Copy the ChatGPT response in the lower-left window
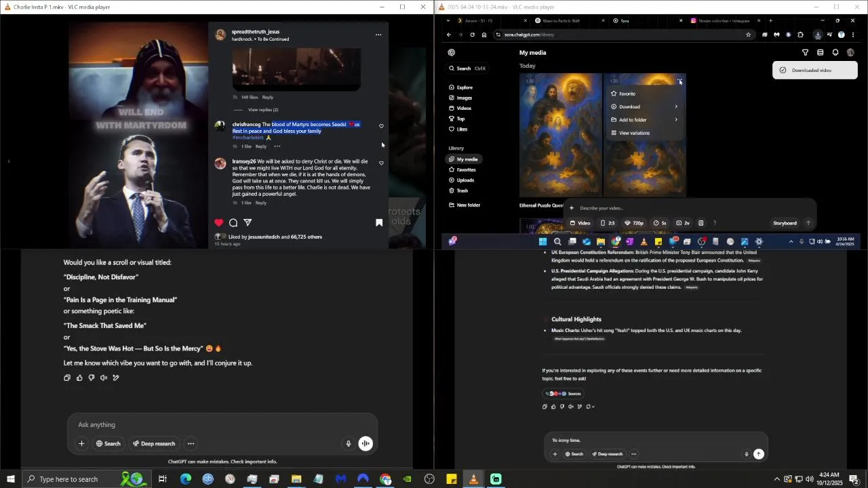This screenshot has height=488, width=868. [x=67, y=378]
